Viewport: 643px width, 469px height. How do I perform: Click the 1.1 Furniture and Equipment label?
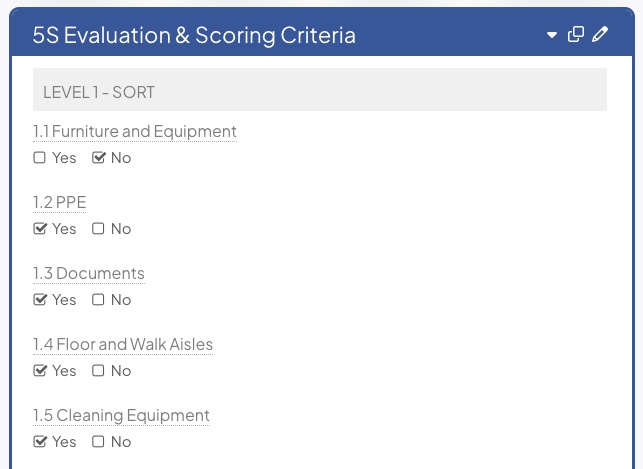coord(135,131)
